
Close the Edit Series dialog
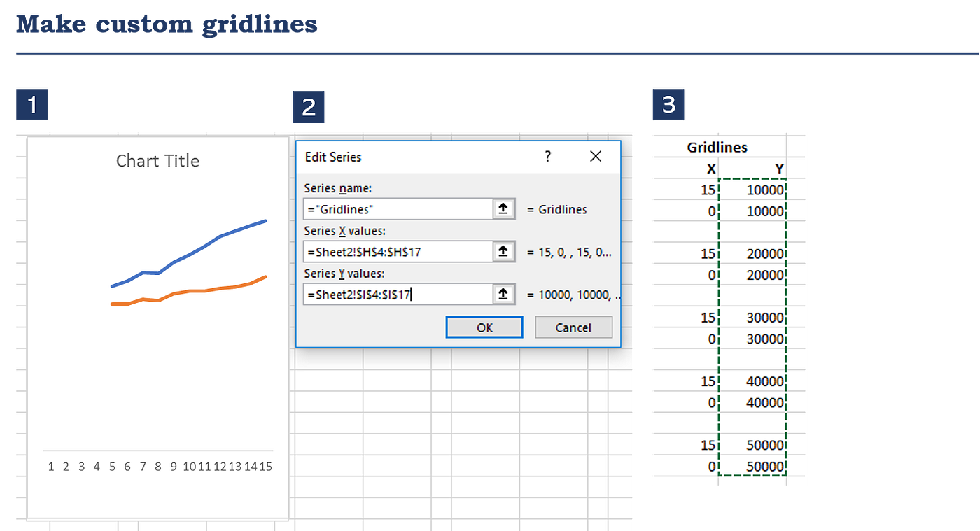pyautogui.click(x=596, y=156)
